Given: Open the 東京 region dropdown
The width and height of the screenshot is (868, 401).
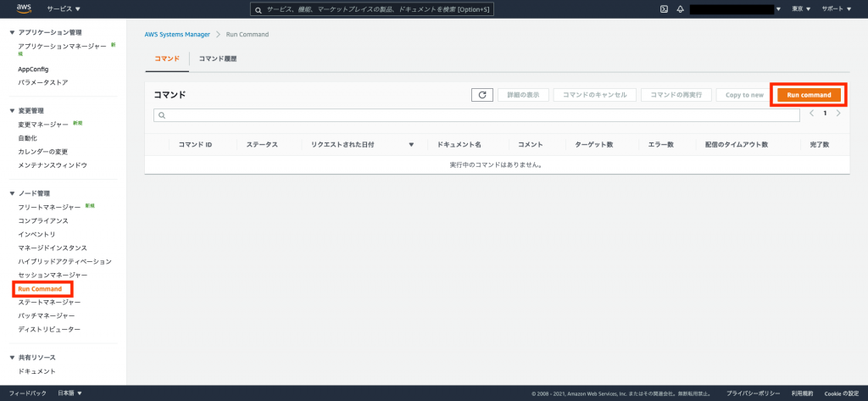Looking at the screenshot, I should coord(801,8).
